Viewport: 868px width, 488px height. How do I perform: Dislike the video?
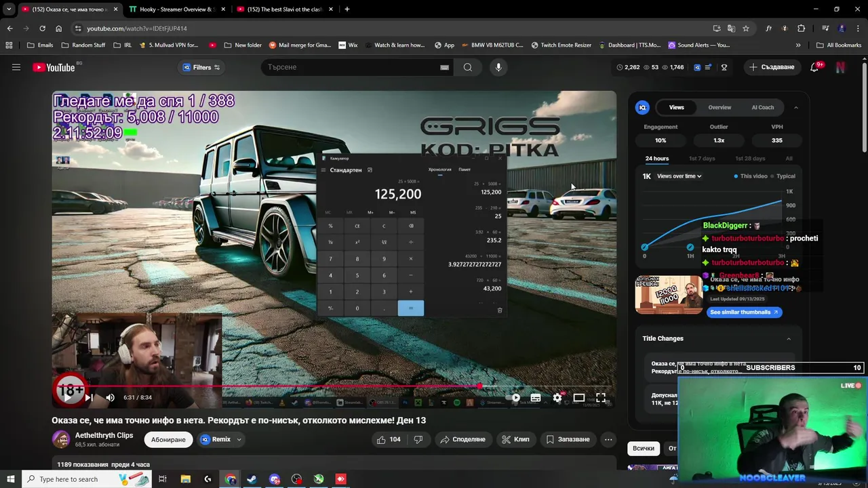pyautogui.click(x=418, y=439)
